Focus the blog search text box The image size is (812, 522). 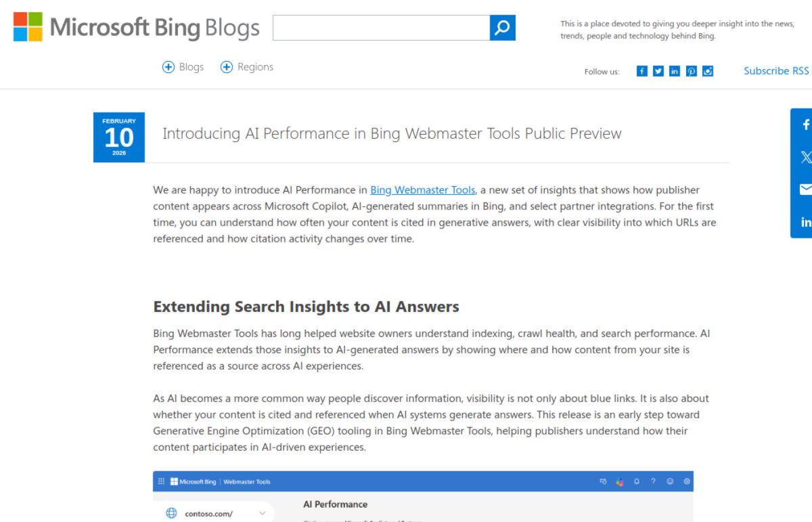(x=382, y=28)
